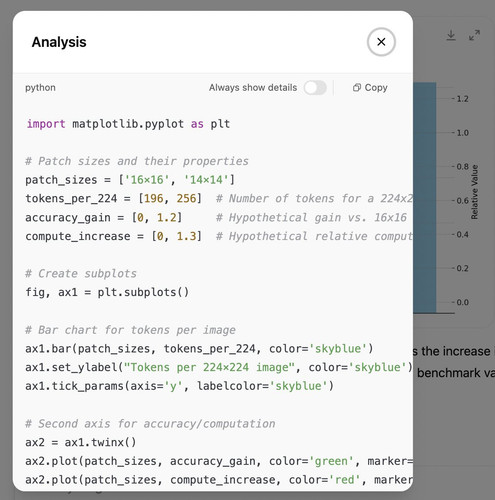This screenshot has width=495, height=500.
Task: Click the 0.0 tick on chart axis
Action: 462,302
